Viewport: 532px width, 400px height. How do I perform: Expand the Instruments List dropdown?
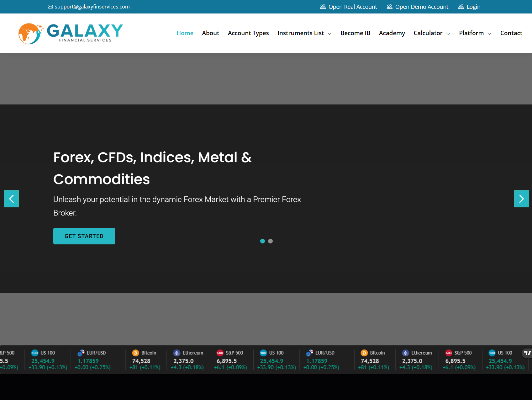click(x=304, y=33)
